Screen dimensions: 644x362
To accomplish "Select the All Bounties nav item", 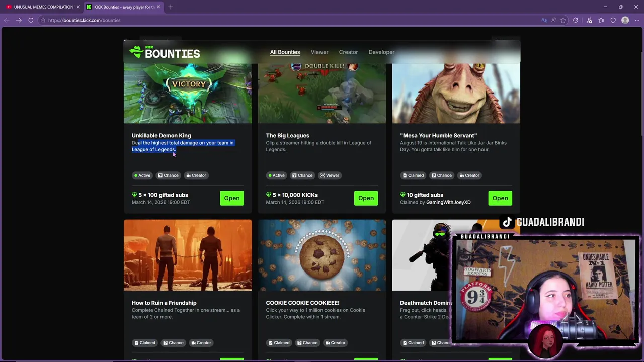I will point(285,52).
